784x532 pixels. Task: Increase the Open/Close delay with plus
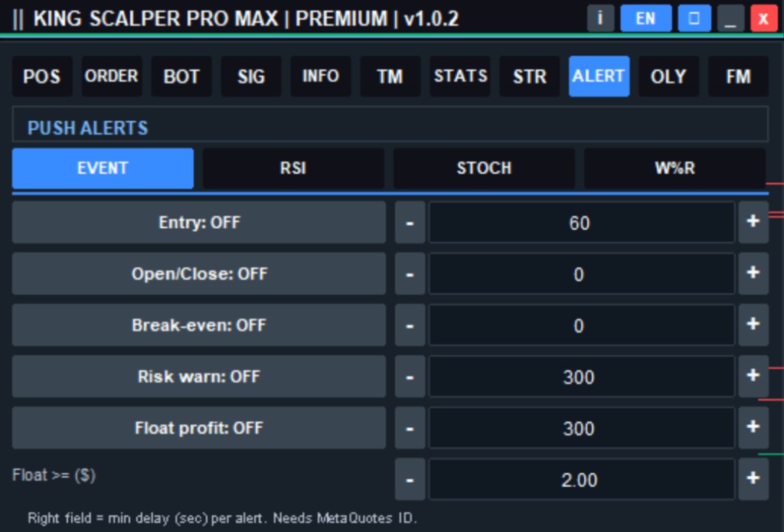(753, 274)
